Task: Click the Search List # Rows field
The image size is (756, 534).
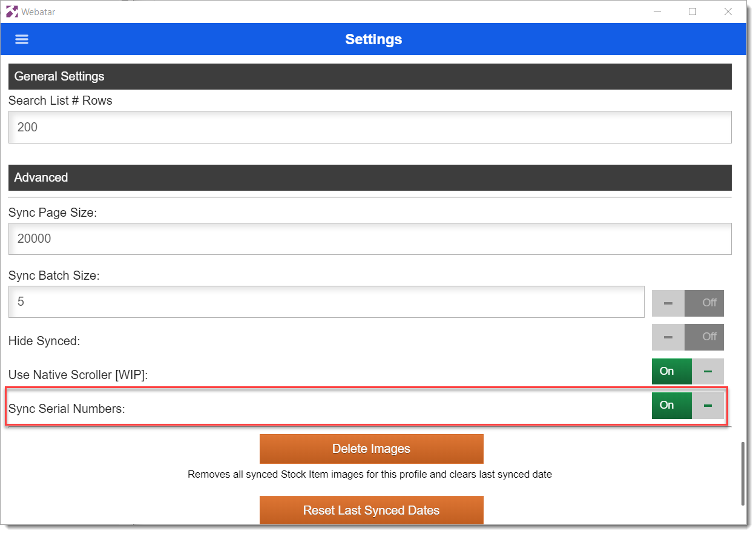Action: pos(370,127)
